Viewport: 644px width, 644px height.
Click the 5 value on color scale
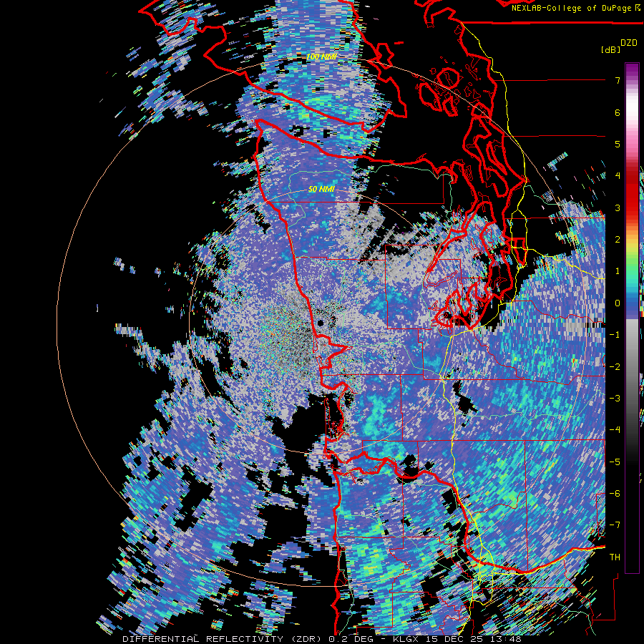click(x=618, y=144)
